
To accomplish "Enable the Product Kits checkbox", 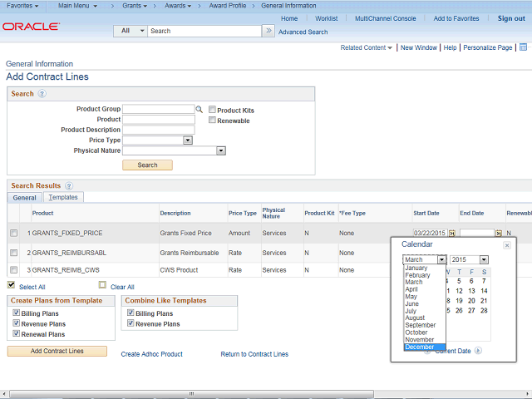I will [x=213, y=110].
